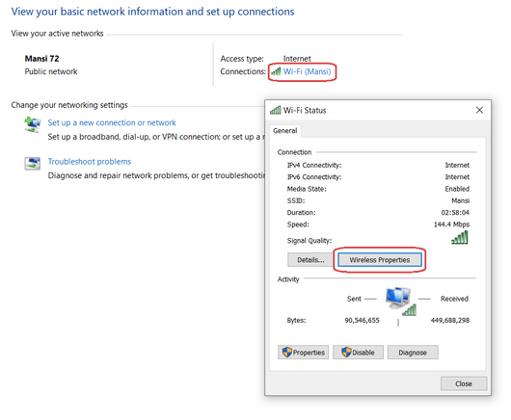The image size is (511, 420).
Task: Click the Details... button
Action: [310, 260]
